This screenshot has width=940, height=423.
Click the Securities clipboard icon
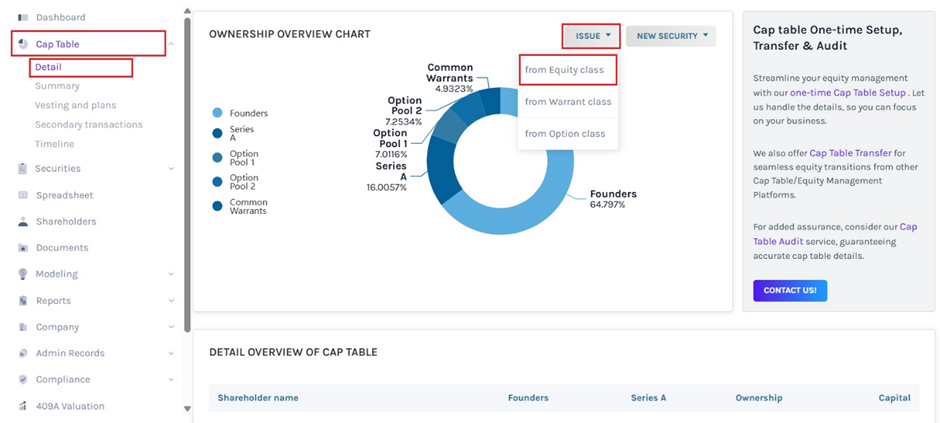(x=23, y=169)
